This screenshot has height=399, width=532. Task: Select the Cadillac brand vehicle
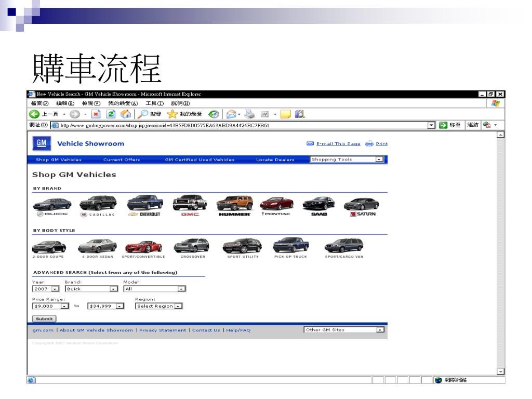click(x=98, y=206)
